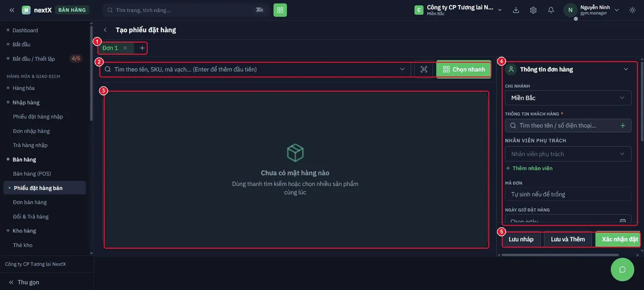Add a new customer with the plus icon
The image size is (644, 290).
point(623,125)
